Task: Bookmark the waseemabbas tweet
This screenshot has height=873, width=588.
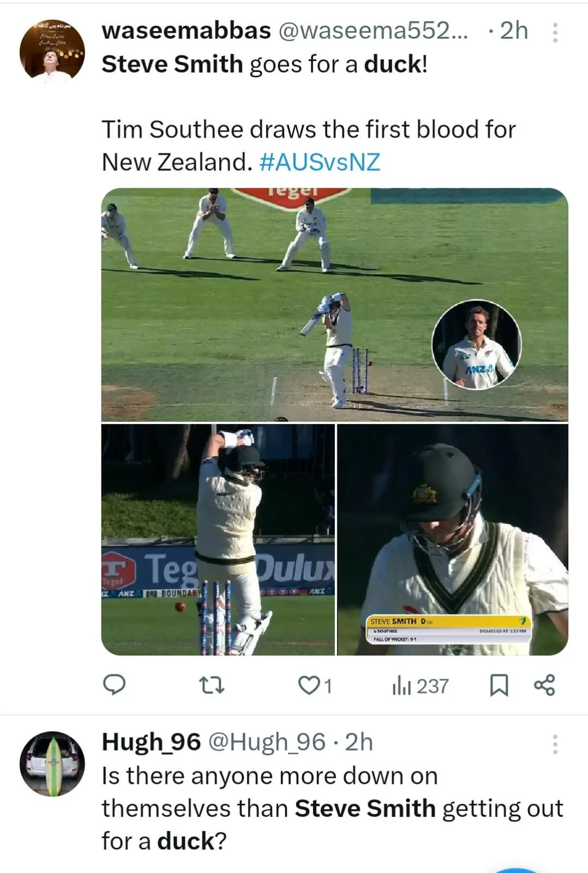Action: click(x=499, y=685)
